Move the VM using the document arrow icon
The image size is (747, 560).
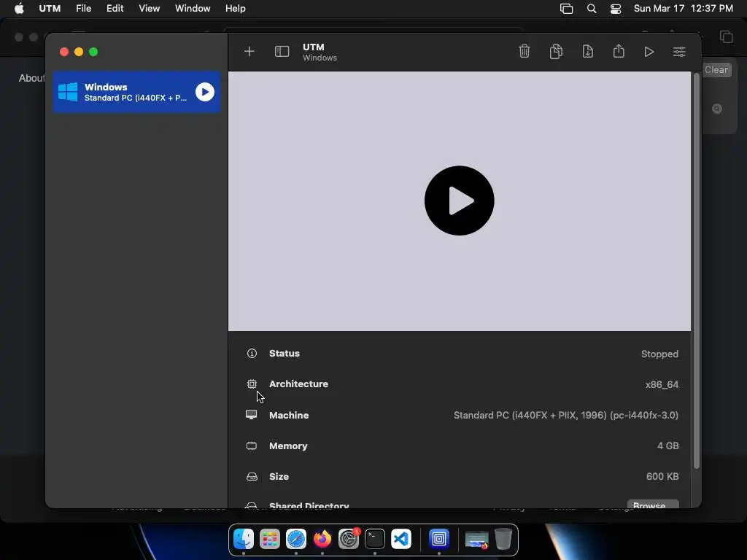(x=588, y=51)
